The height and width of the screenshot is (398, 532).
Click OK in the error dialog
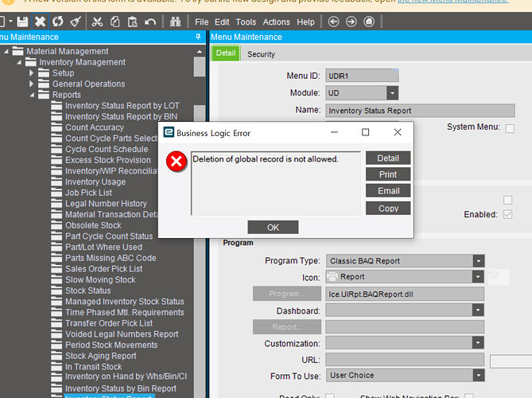pos(273,227)
